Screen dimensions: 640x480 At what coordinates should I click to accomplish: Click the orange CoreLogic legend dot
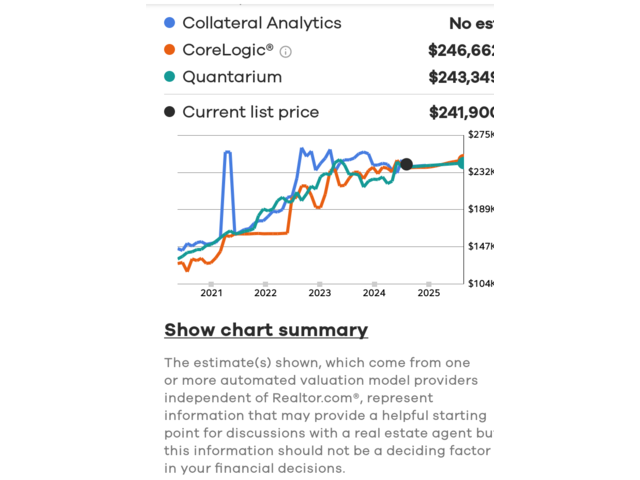click(x=169, y=50)
